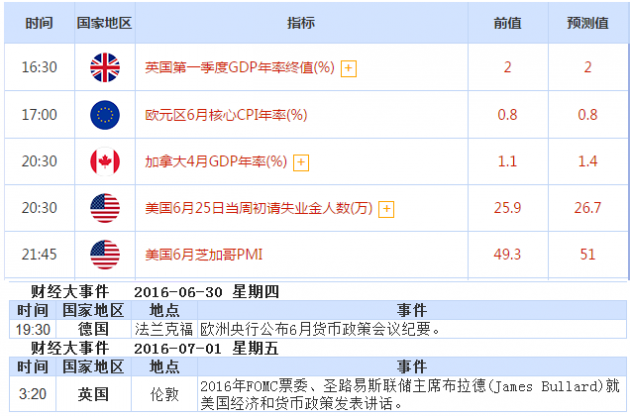Viewport: 630px width, 419px height.
Task: Click the 前值 column header
Action: pos(507,23)
